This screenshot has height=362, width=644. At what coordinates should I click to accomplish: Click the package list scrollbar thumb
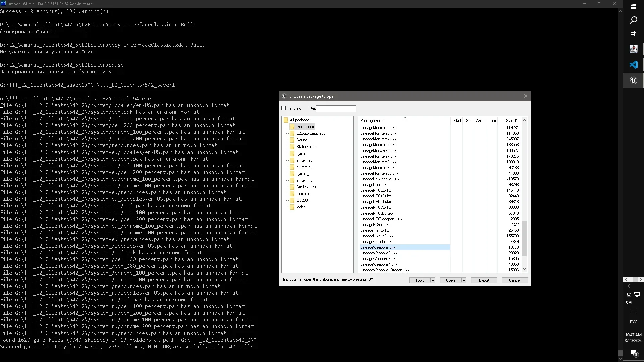524,239
